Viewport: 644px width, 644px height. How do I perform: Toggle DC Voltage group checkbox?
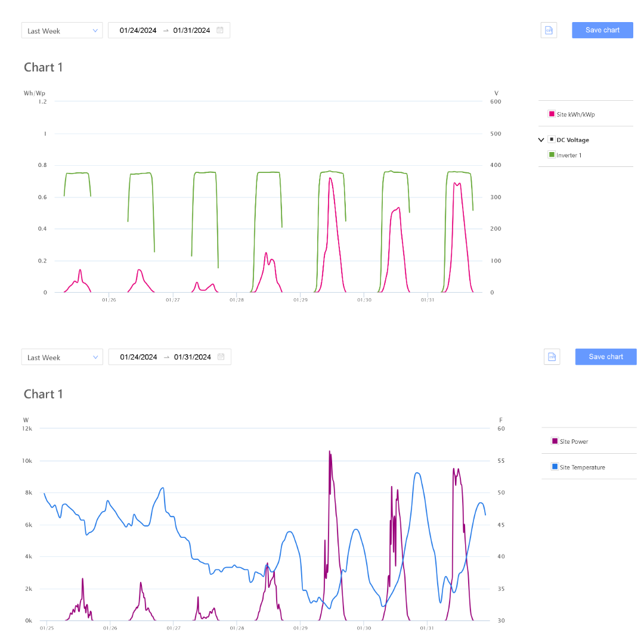pyautogui.click(x=552, y=140)
